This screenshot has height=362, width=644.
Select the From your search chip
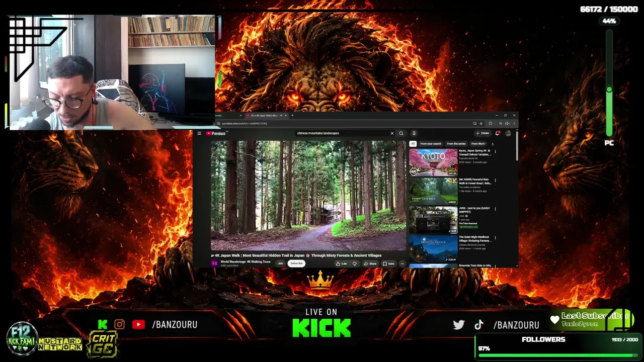click(x=431, y=144)
